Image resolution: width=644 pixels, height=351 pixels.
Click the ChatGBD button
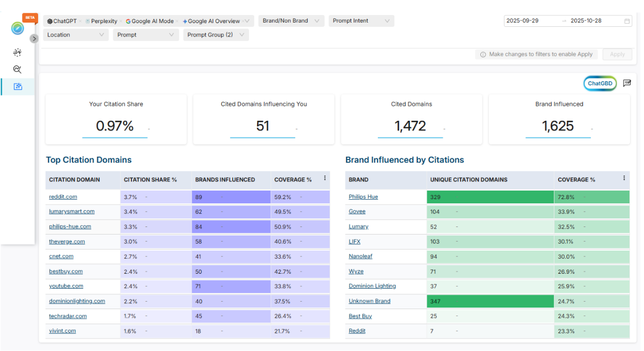click(x=600, y=84)
